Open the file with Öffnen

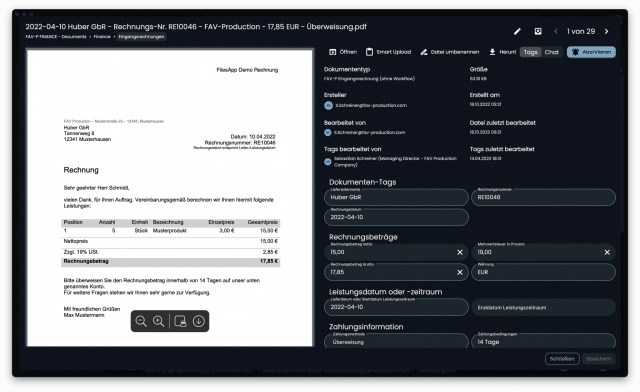point(343,52)
